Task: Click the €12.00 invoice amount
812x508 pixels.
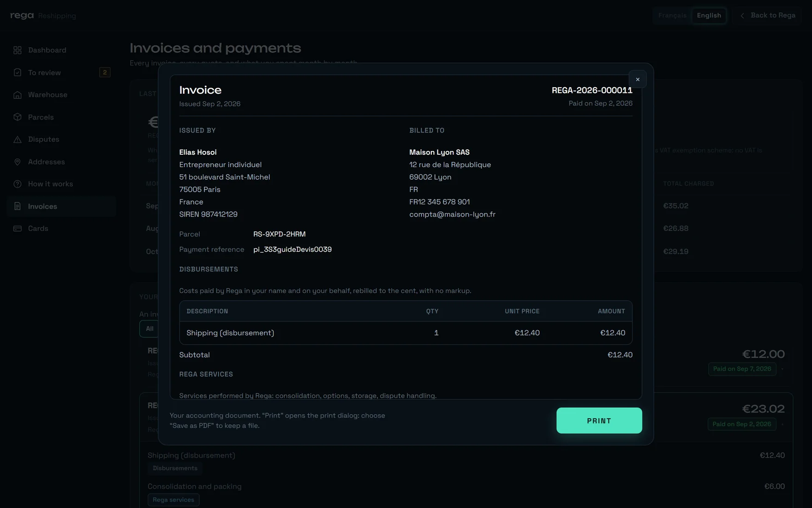Action: click(763, 354)
